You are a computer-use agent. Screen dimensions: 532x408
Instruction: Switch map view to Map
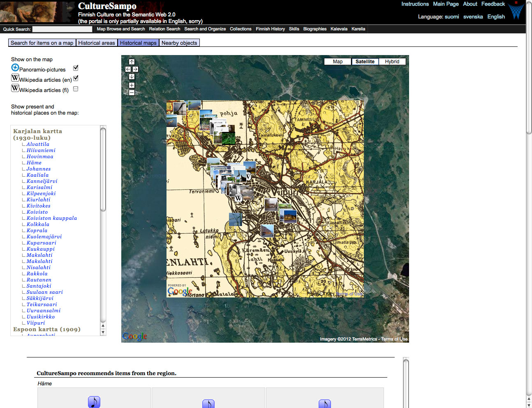[x=338, y=62]
